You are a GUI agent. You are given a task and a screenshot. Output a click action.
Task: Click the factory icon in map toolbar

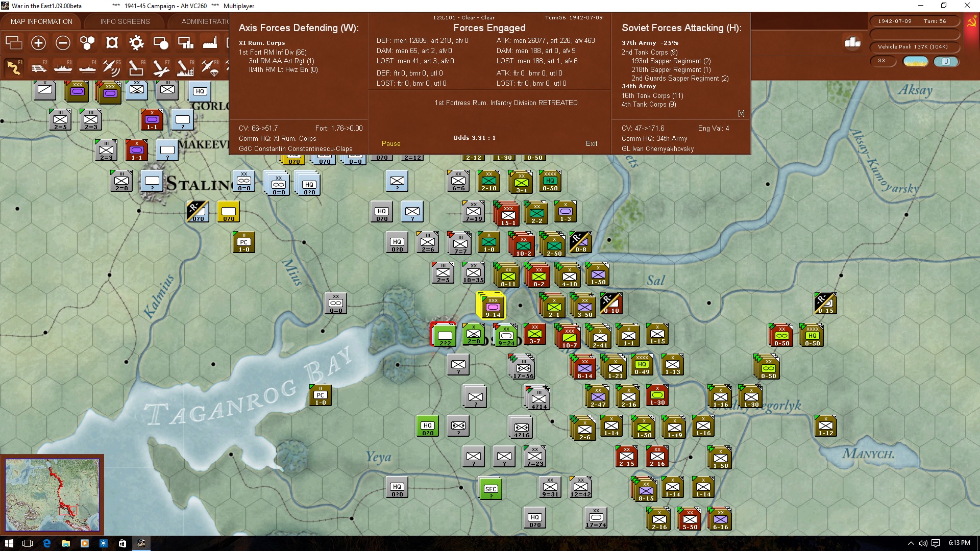[210, 43]
